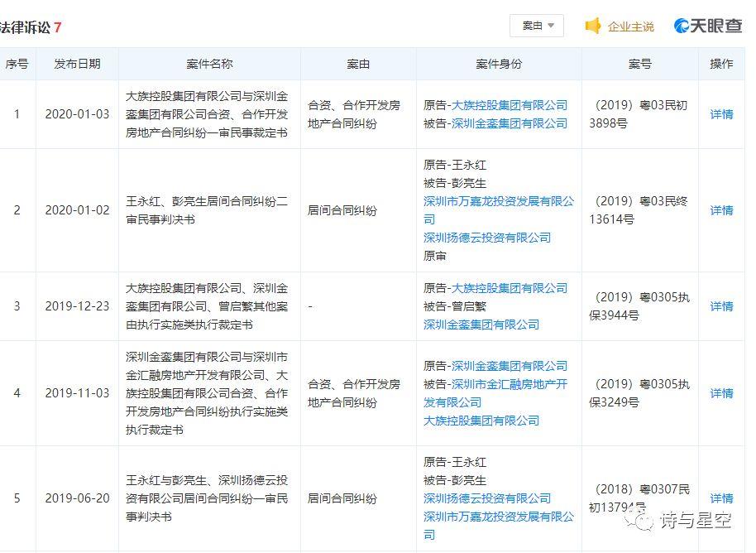Viewport: 756px width, 553px height.
Task: Open 详情 for case 粤03民终13614号
Action: tap(721, 210)
